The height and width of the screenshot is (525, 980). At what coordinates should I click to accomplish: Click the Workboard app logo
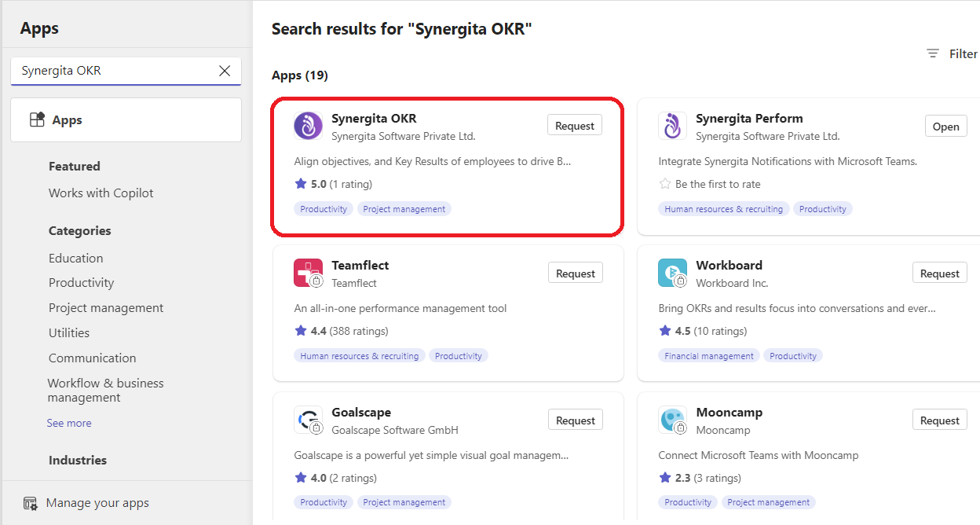point(672,273)
